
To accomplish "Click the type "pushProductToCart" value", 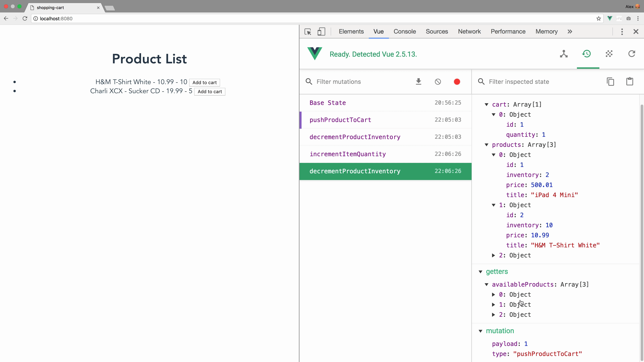I will (x=548, y=354).
